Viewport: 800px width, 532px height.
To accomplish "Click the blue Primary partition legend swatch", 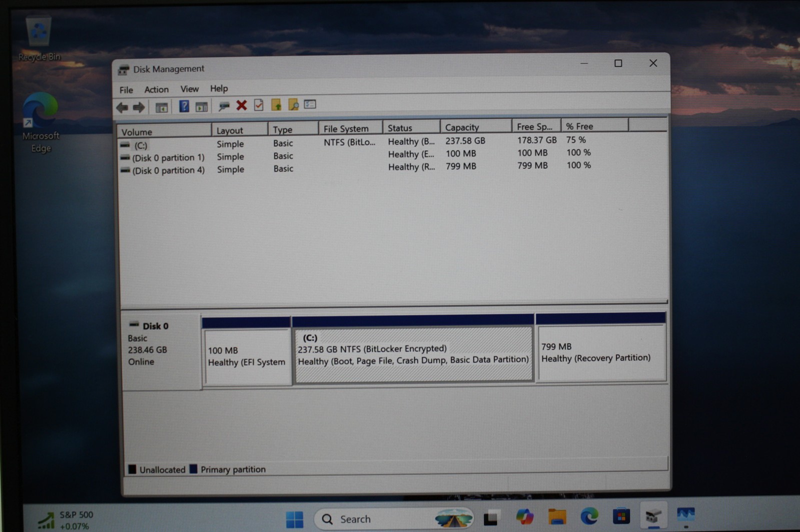I will [x=193, y=469].
